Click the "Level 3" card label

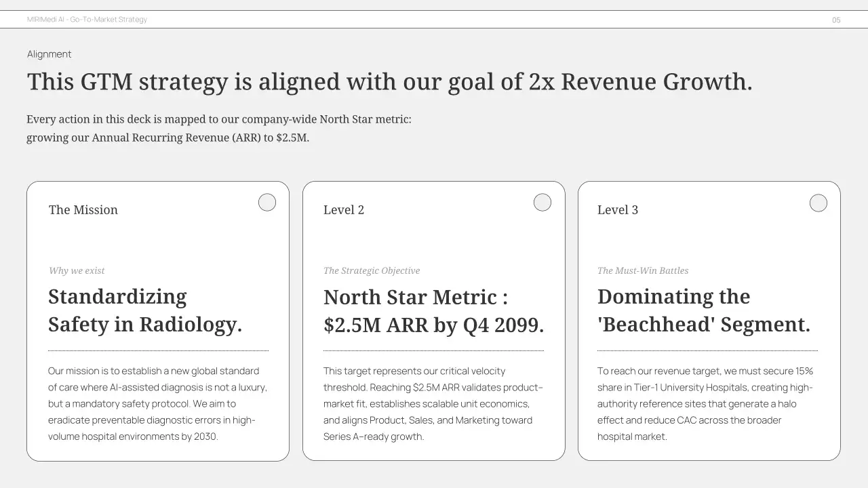pos(618,210)
